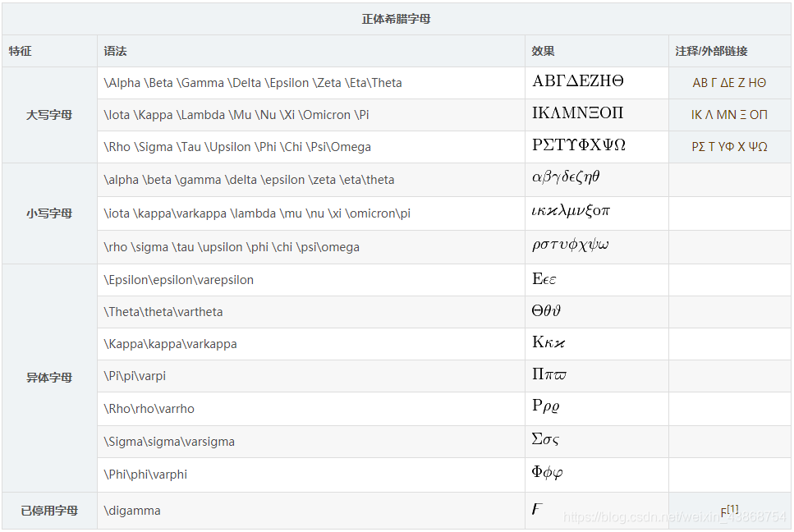Click the \Pi\pi\varpi syntax cell

pyautogui.click(x=311, y=376)
